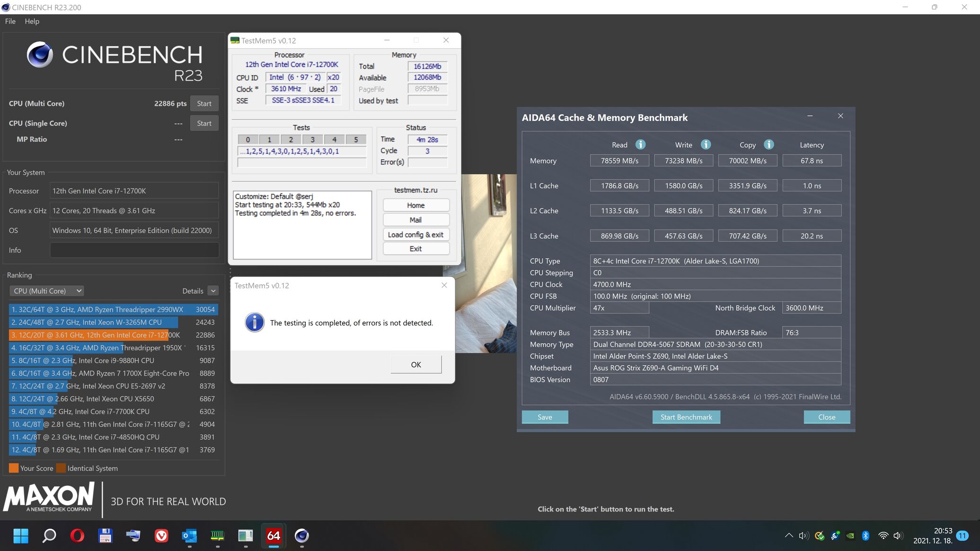This screenshot has height=551, width=980.
Task: Click the TestMem5 Time value 4m 28s
Action: pyautogui.click(x=427, y=140)
